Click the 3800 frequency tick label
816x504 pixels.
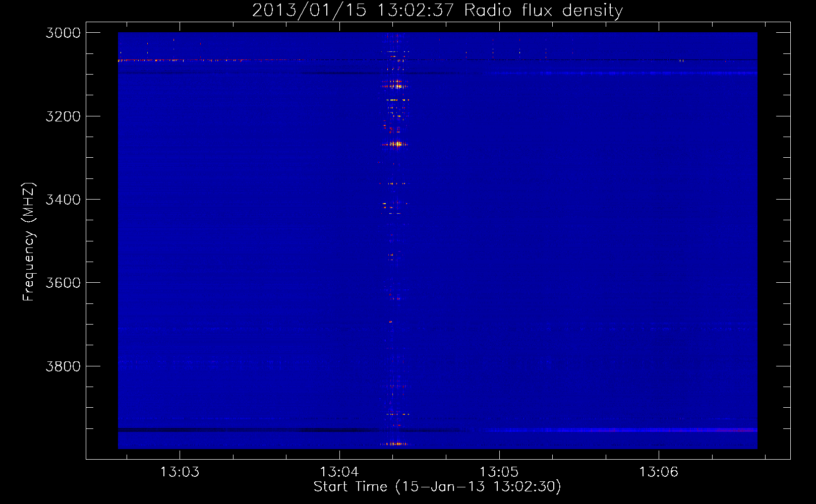63,366
